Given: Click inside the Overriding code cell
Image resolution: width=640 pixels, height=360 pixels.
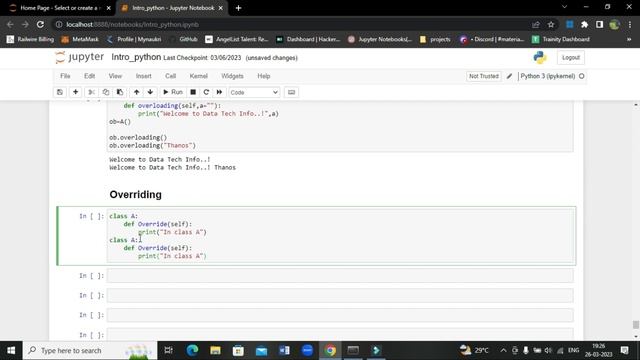Looking at the screenshot, I should click(x=340, y=236).
